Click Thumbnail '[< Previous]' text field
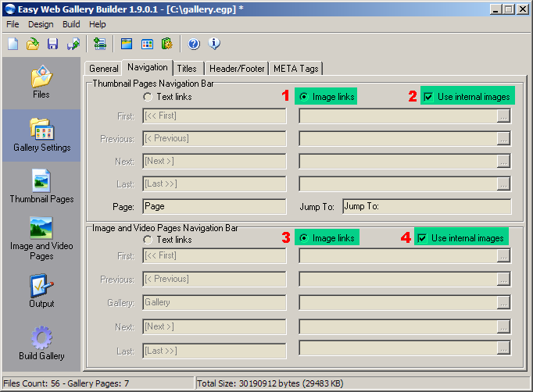Image resolution: width=533 pixels, height=392 pixels. click(x=214, y=138)
